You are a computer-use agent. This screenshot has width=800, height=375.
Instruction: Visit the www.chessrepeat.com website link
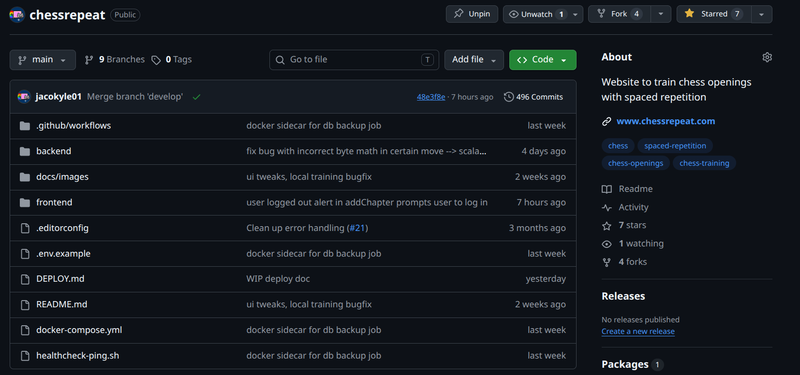point(665,121)
